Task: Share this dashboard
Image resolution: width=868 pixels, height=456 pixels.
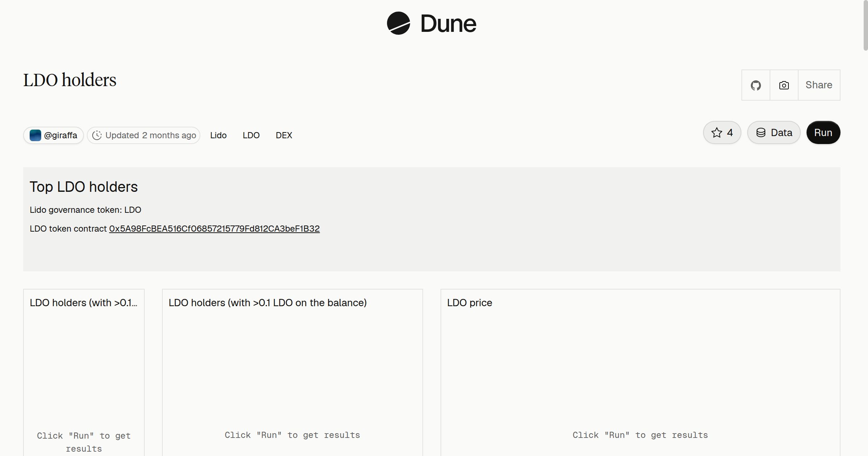Action: (819, 85)
